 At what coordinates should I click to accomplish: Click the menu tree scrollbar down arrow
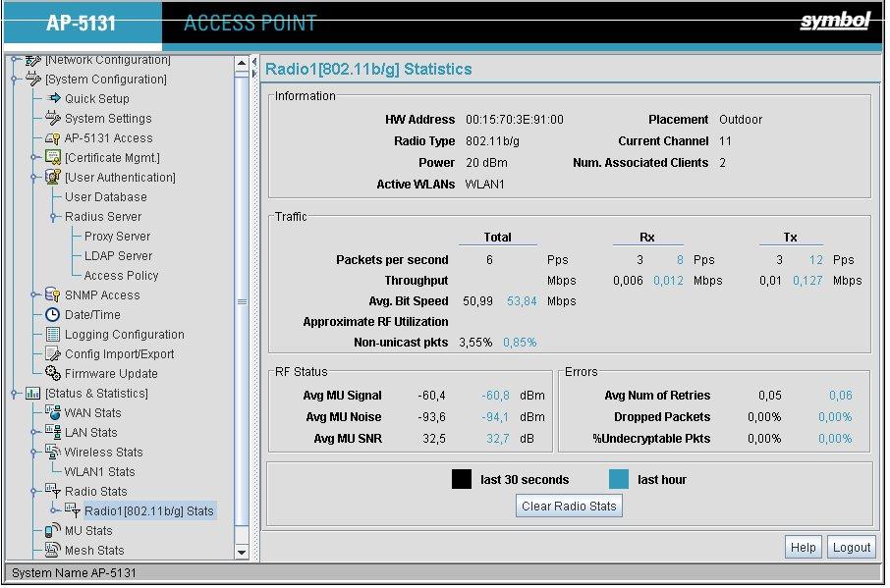tap(242, 552)
